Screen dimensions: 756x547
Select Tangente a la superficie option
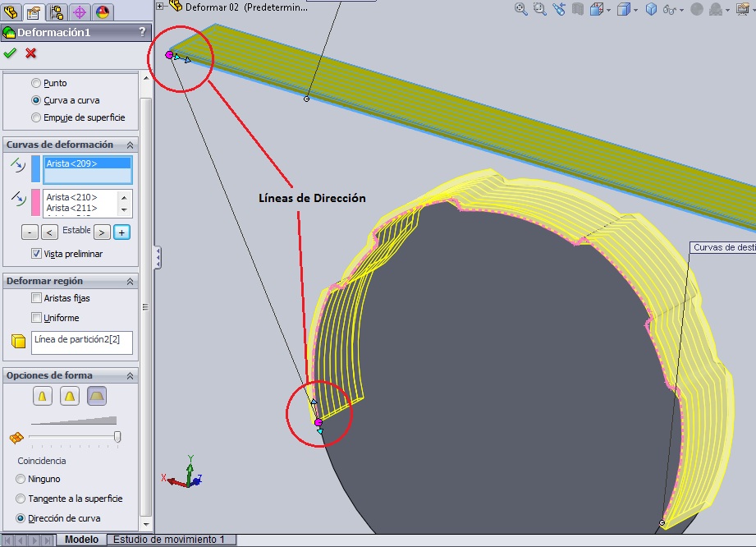(x=21, y=499)
